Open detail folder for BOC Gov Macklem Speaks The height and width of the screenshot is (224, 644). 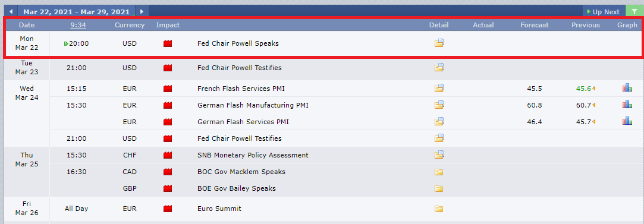439,172
